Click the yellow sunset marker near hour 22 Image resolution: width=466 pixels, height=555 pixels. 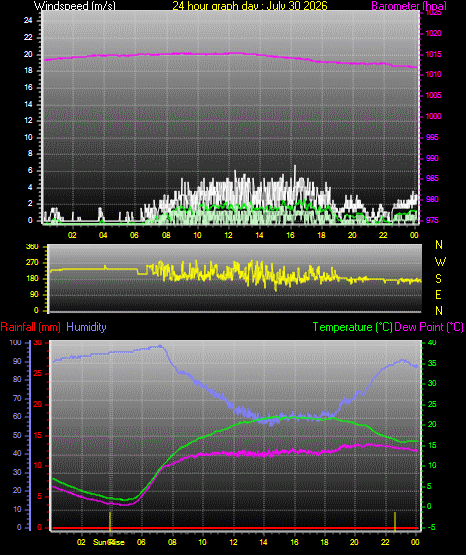tap(395, 521)
